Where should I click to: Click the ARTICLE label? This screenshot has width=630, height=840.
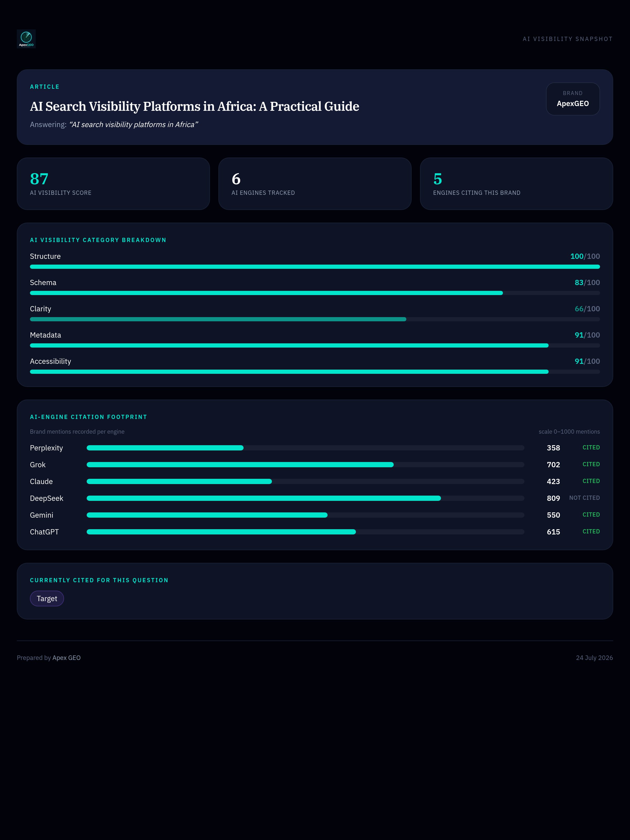pyautogui.click(x=45, y=87)
